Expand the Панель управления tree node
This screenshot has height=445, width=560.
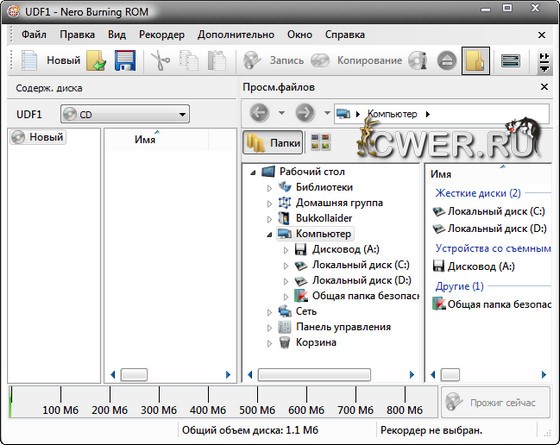(270, 328)
